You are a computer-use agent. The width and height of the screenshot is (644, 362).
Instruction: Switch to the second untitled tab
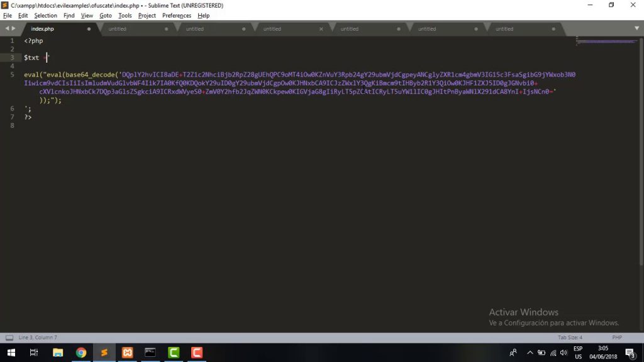pyautogui.click(x=195, y=28)
